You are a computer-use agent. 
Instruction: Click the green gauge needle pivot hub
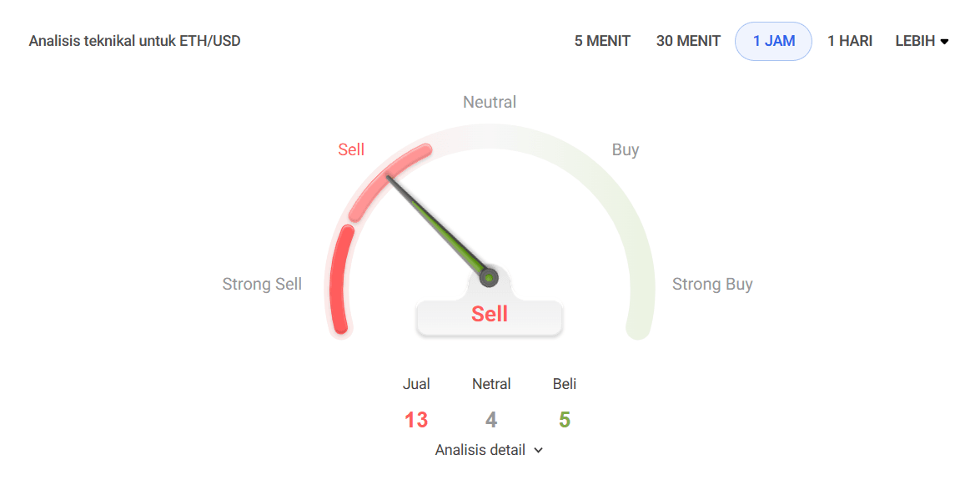click(490, 276)
